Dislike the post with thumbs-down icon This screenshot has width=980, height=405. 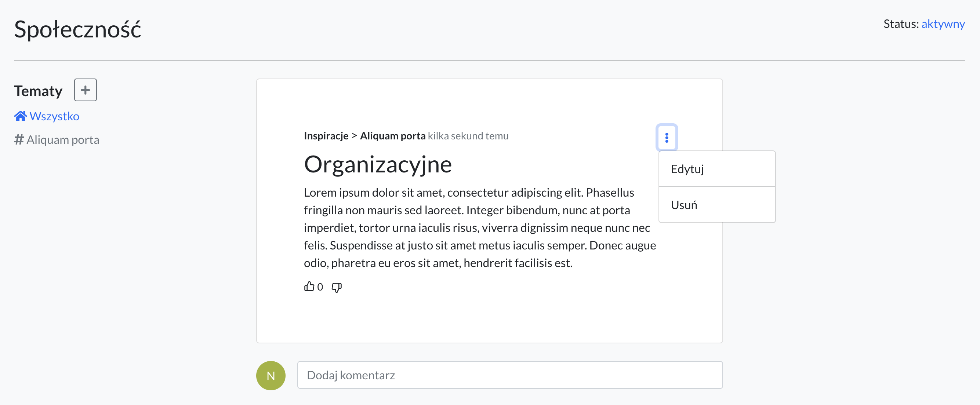pyautogui.click(x=336, y=287)
